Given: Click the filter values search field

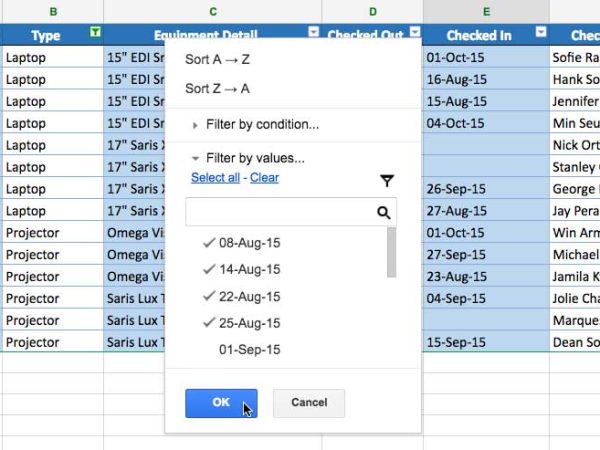Looking at the screenshot, I should (x=280, y=213).
